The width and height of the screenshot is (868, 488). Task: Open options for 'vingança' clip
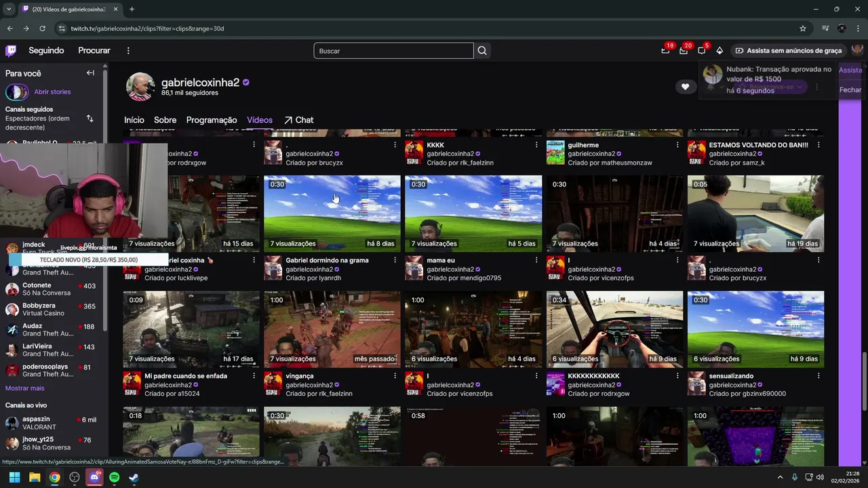coord(395,376)
